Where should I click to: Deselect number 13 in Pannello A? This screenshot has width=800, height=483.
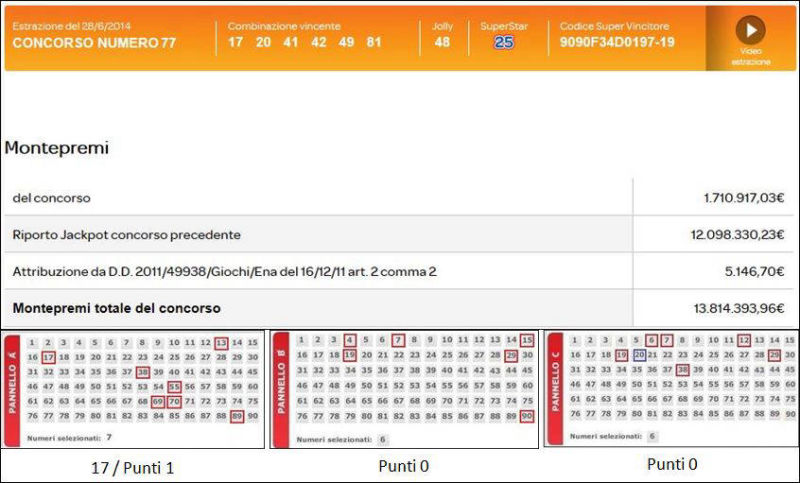point(221,342)
